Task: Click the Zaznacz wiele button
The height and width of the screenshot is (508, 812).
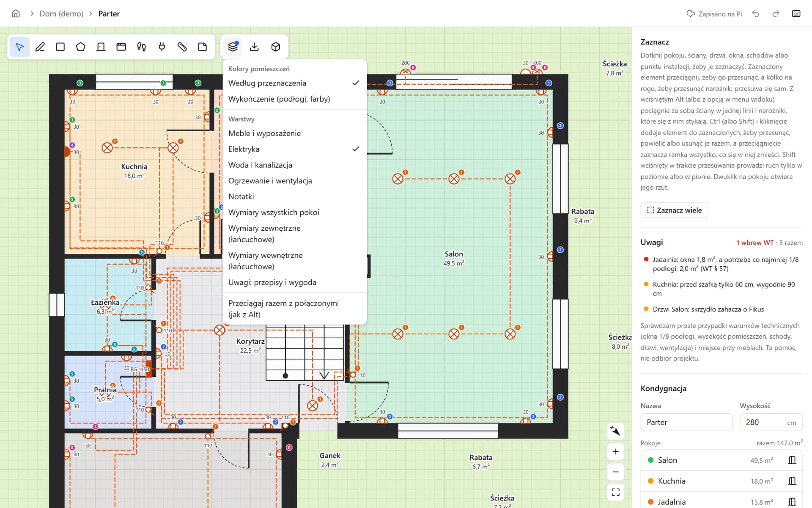Action: point(674,210)
